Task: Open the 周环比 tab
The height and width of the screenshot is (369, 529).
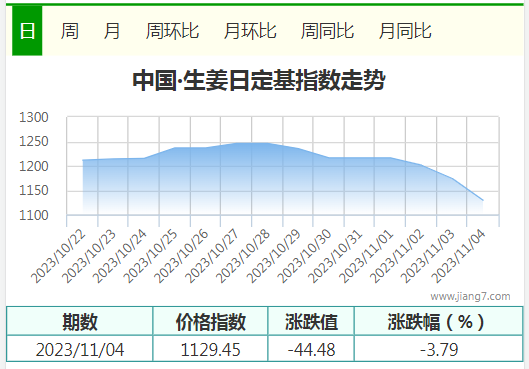Action: click(172, 31)
